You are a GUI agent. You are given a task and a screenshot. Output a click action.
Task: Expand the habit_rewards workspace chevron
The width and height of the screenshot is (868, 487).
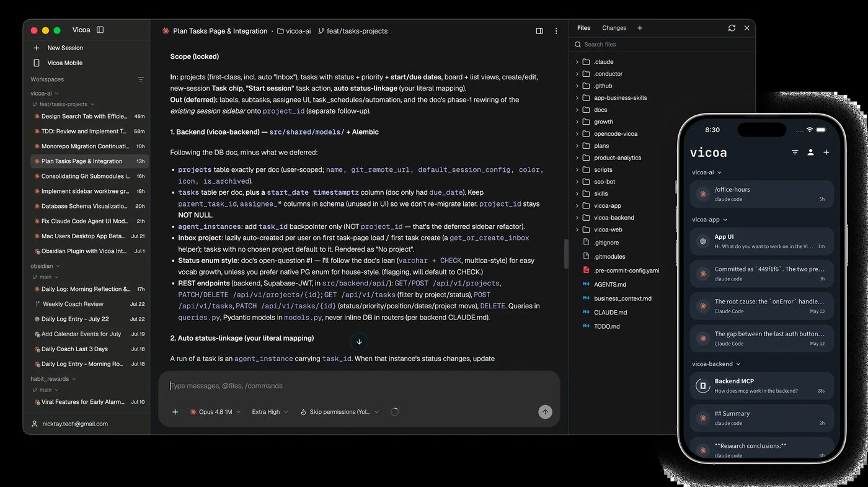coord(74,379)
